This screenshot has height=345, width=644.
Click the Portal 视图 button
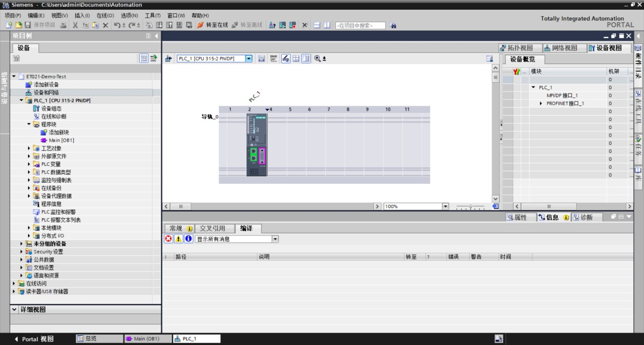pyautogui.click(x=34, y=339)
